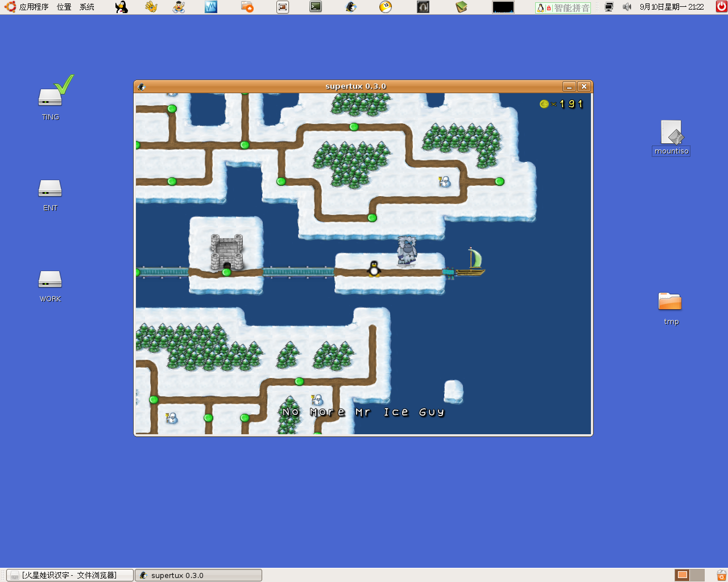Open the terminal launcher in the panel
This screenshot has height=582, width=728.
click(x=316, y=7)
